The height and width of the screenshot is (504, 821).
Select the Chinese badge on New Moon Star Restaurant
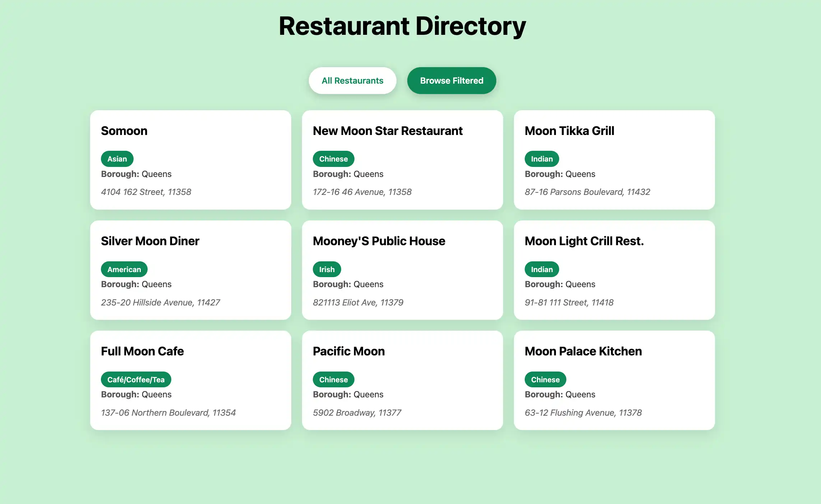click(x=333, y=159)
